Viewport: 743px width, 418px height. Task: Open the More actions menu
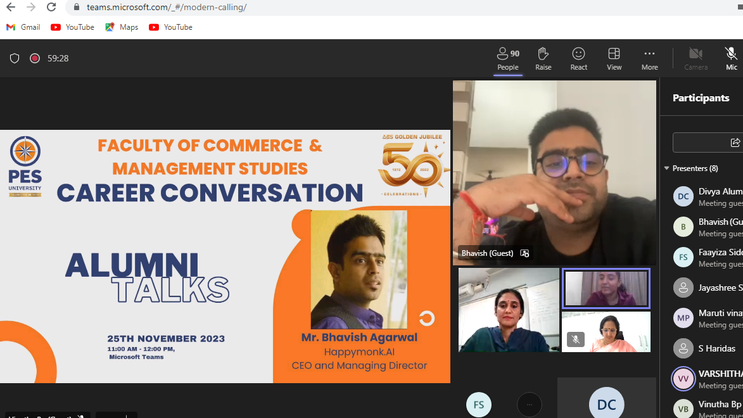tap(649, 58)
